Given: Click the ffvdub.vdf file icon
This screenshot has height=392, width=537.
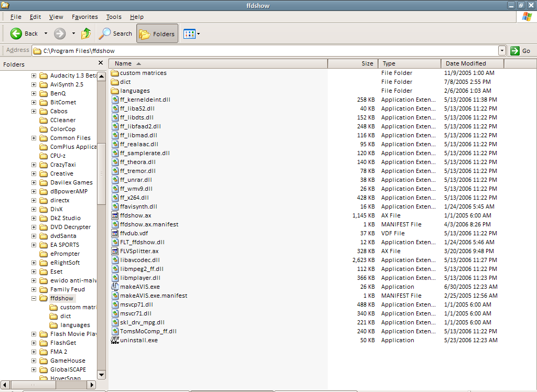Looking at the screenshot, I should tap(115, 233).
